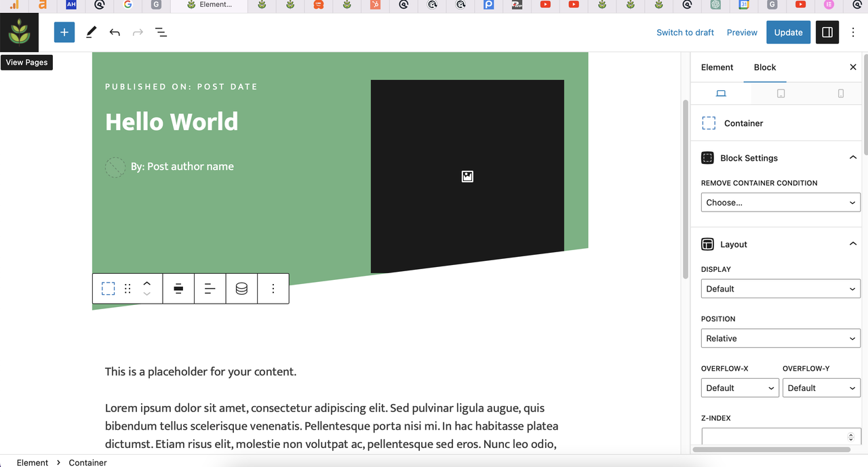Click Switch to draft

pos(685,32)
